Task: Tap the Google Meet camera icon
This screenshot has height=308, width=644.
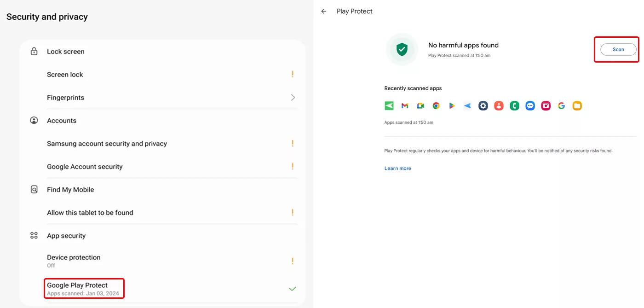Action: pos(420,106)
